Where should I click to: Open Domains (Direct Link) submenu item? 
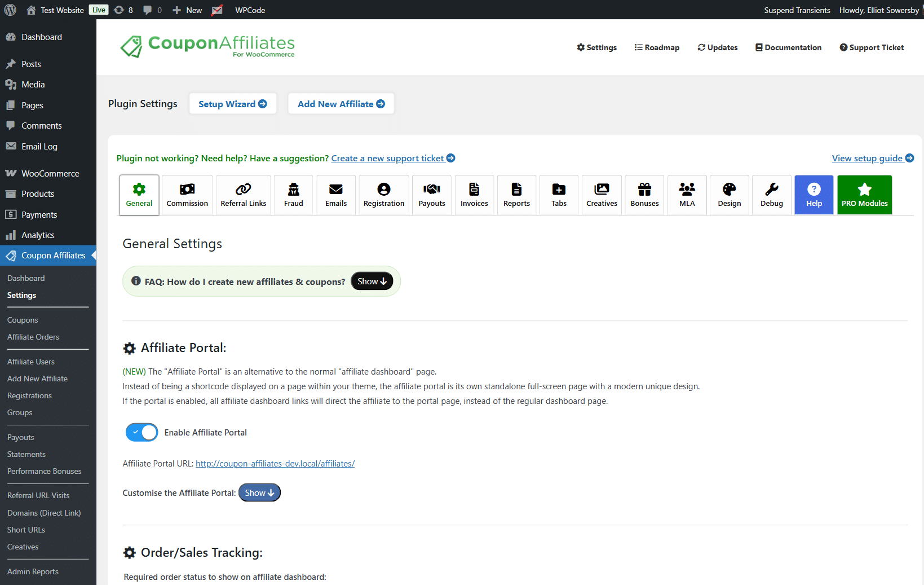pos(44,513)
